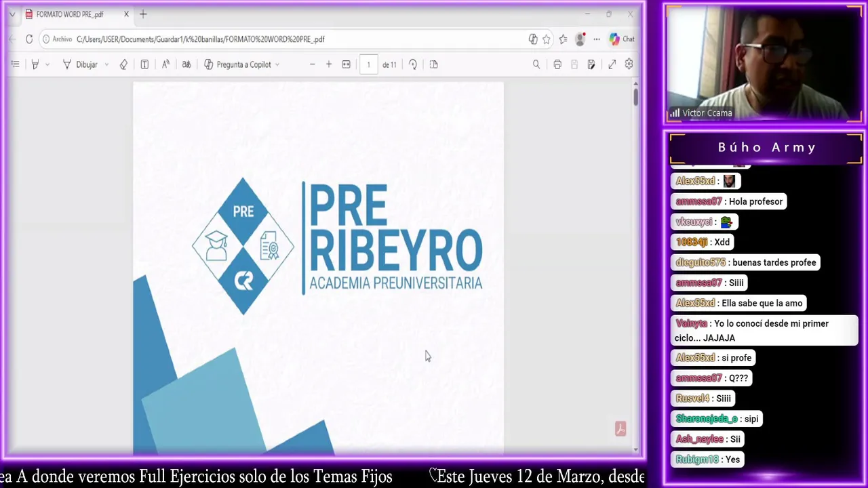Click Vainyta's chat message

764,331
